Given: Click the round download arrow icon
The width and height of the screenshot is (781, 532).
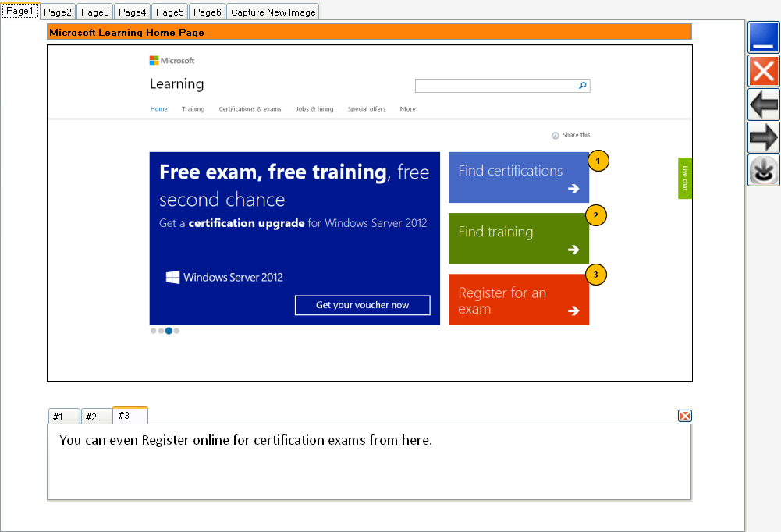Looking at the screenshot, I should tap(764, 170).
